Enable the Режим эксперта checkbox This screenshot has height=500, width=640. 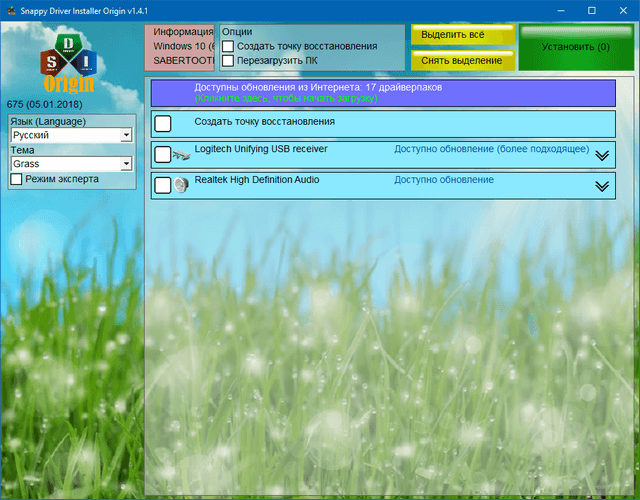16,179
